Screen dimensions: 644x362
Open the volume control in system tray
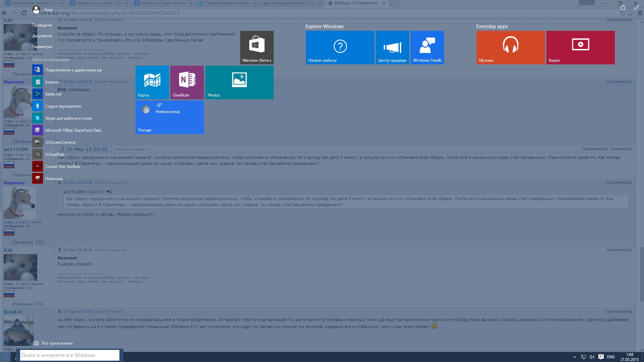tap(592, 357)
